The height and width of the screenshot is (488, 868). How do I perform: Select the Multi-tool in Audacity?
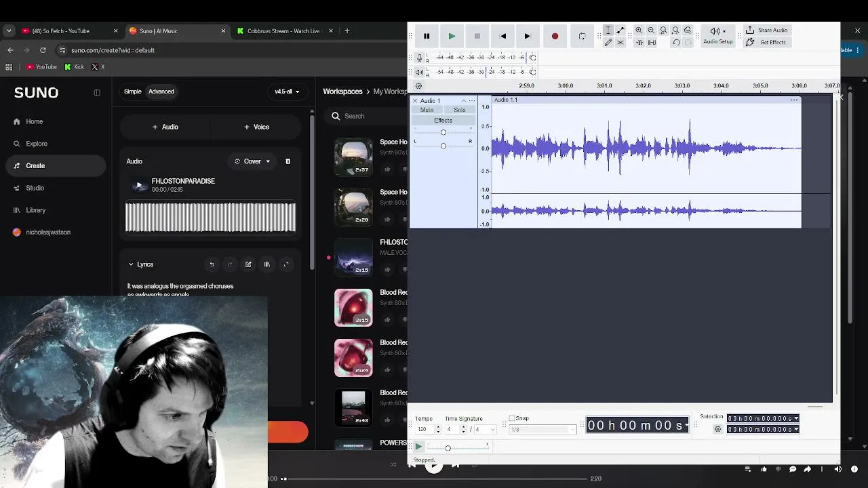tap(620, 42)
